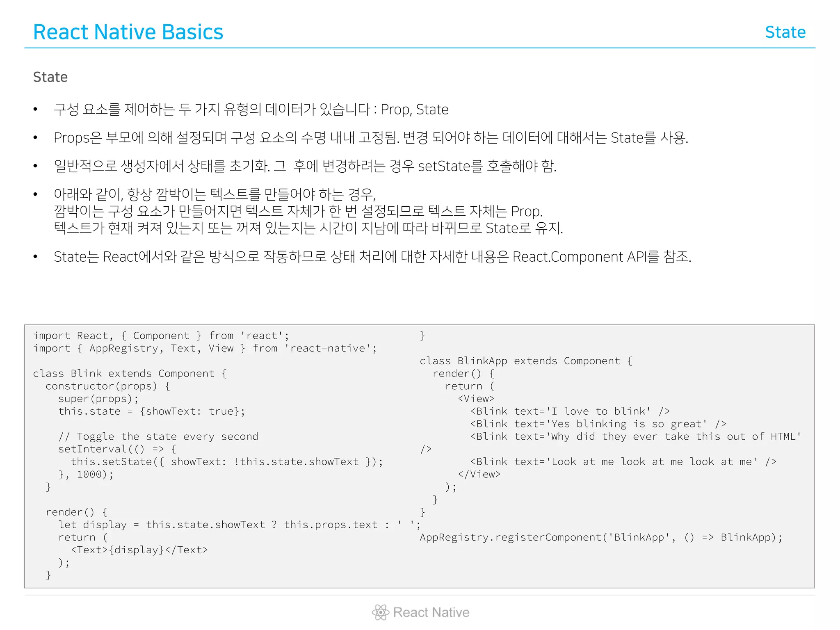
Task: Click the Blink line 'Yes blinking is so great'
Action: coord(598,424)
